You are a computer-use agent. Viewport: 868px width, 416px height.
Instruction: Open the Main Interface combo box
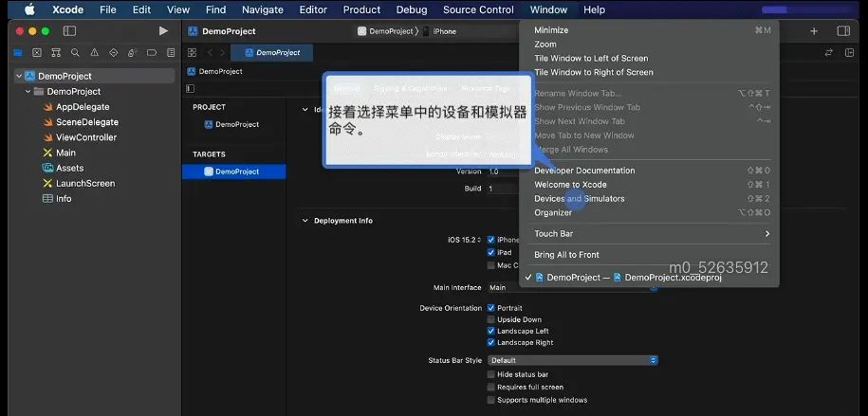click(573, 288)
